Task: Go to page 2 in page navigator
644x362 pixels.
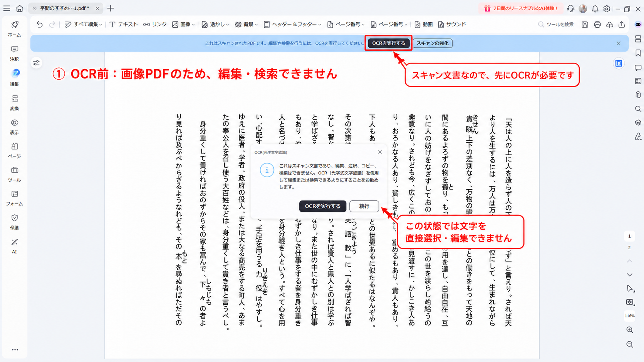Action: coord(629,247)
